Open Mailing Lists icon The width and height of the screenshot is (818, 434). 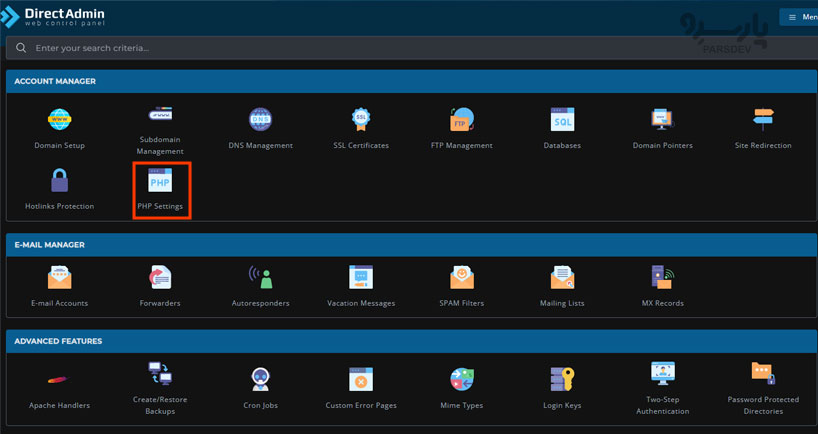point(562,278)
